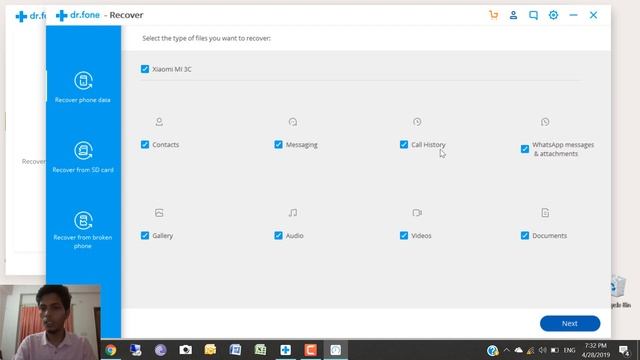Uncheck the Xiaomi MI 3C device checkbox

pyautogui.click(x=145, y=69)
